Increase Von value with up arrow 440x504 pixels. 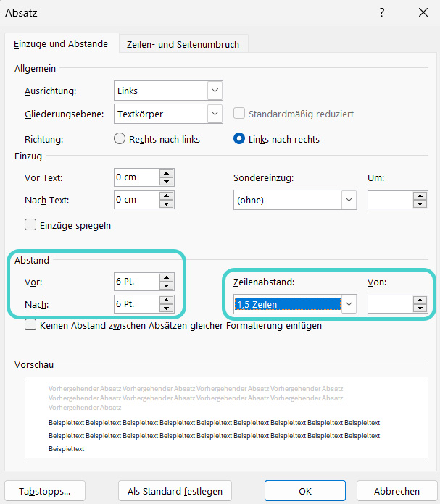(420, 301)
